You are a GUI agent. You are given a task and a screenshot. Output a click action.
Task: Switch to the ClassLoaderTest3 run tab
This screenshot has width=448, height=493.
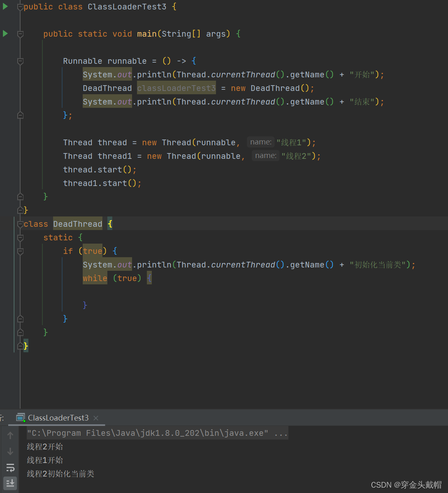point(58,418)
